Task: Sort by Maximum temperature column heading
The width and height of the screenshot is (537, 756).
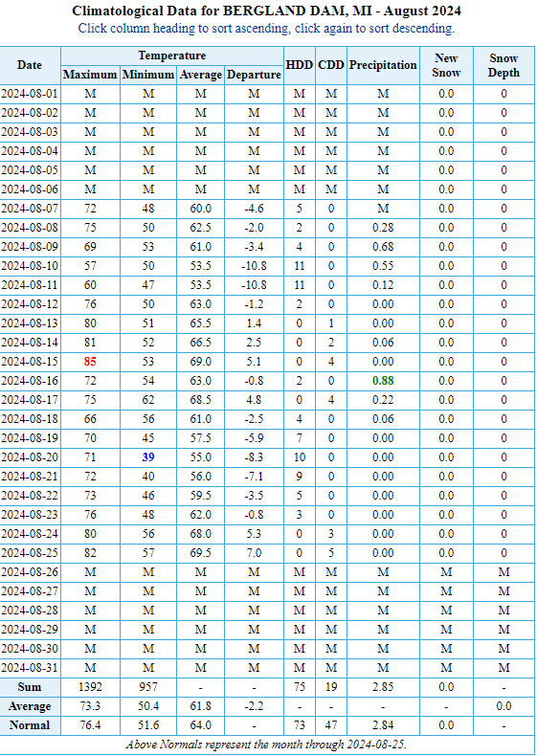Action: click(x=90, y=75)
